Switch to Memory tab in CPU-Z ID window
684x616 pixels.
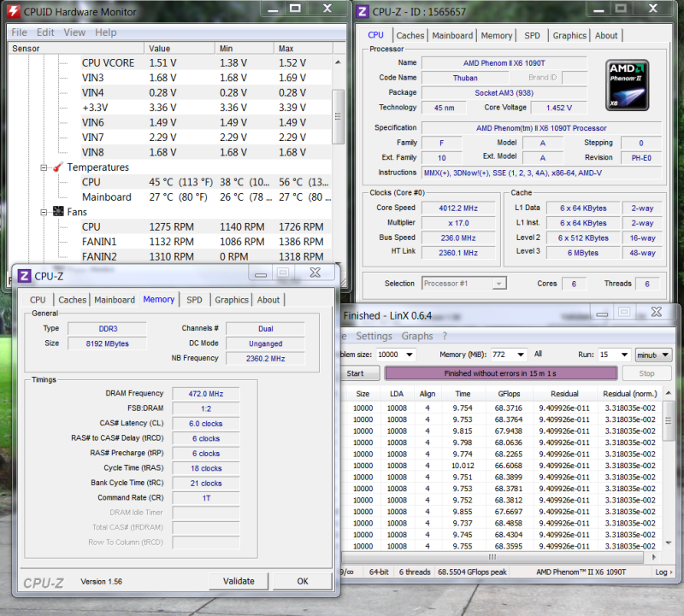coord(497,36)
